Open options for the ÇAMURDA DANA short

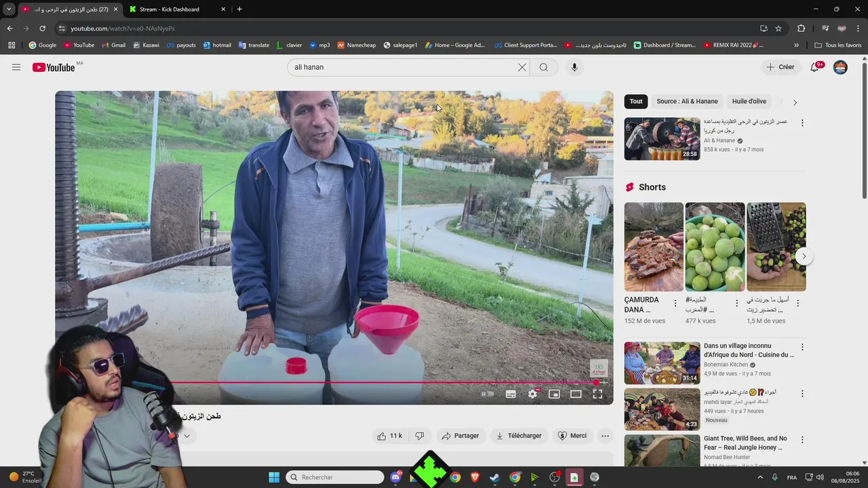pos(675,303)
